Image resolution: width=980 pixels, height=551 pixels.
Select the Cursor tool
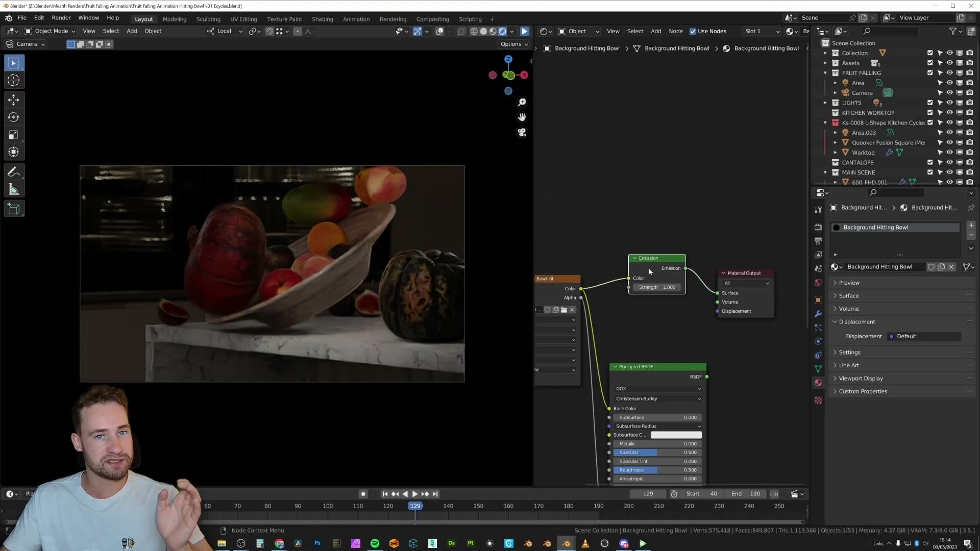[x=14, y=81]
